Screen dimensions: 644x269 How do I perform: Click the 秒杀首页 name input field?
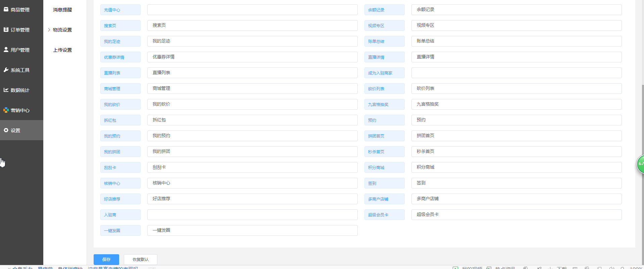click(x=516, y=152)
